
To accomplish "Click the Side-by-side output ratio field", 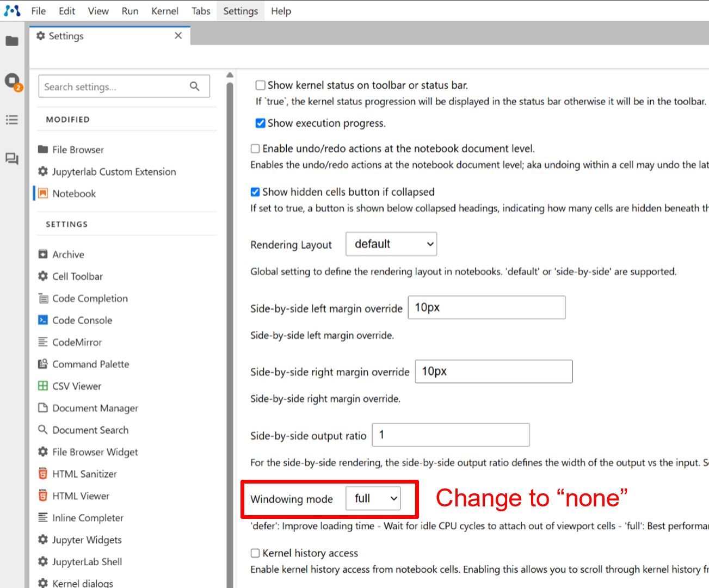I will (451, 435).
